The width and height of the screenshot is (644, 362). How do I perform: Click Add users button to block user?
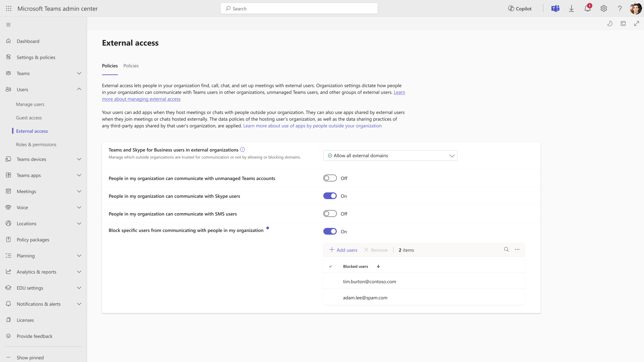[343, 250]
